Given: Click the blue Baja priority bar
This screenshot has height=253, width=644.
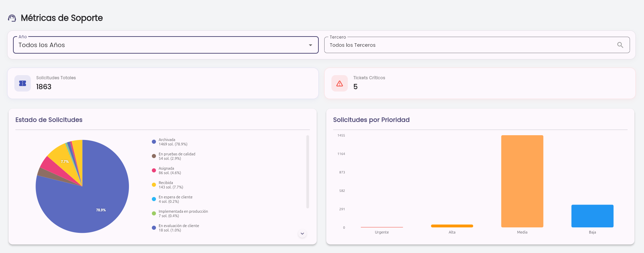Looking at the screenshot, I should (x=592, y=216).
